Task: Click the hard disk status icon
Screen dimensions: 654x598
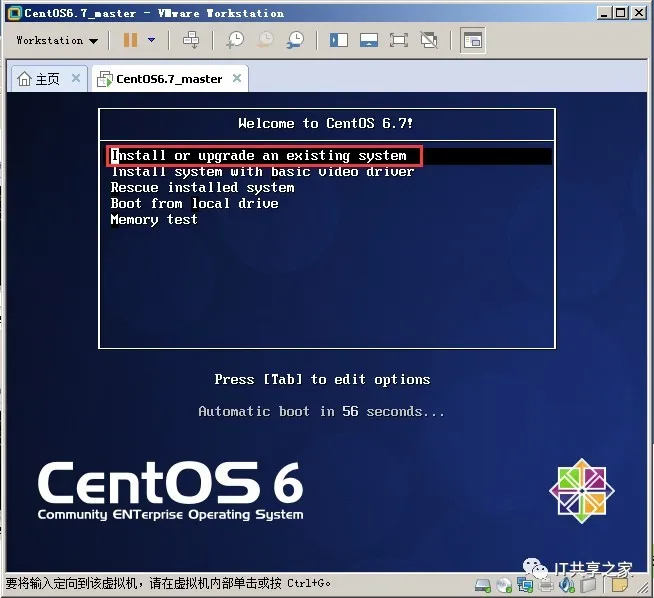Action: tap(483, 585)
